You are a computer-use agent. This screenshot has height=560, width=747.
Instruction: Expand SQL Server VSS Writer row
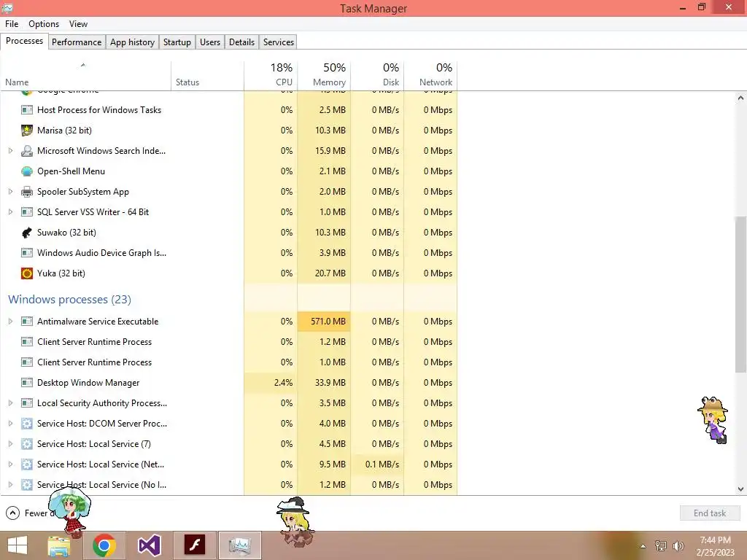[10, 212]
